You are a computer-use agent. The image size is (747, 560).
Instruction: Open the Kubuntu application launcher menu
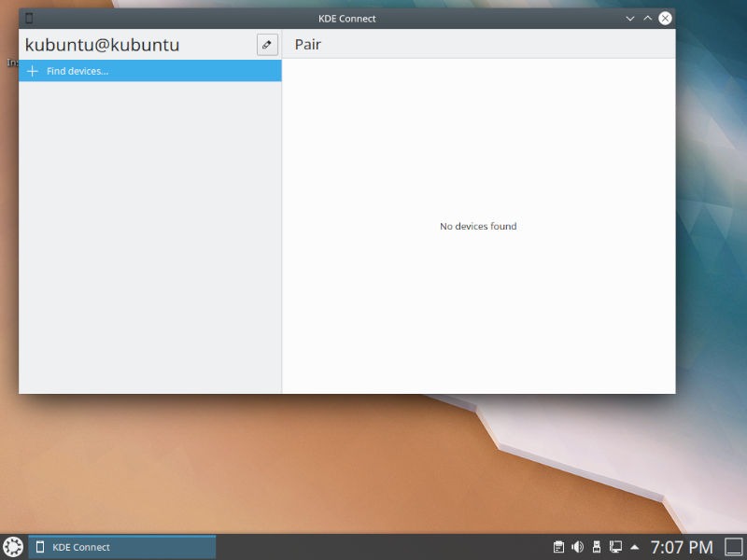coord(14,547)
